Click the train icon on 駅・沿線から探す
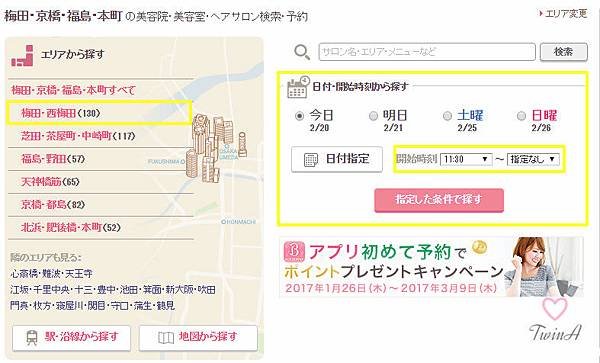 32,338
